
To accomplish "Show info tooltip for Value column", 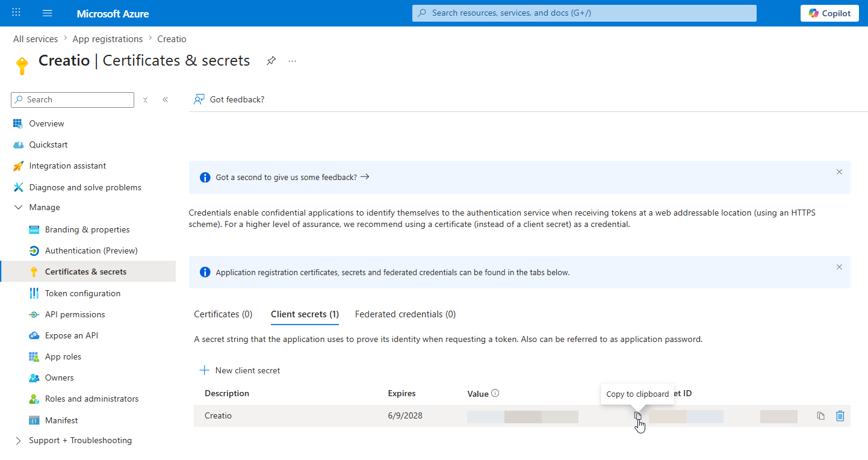I will pos(495,393).
